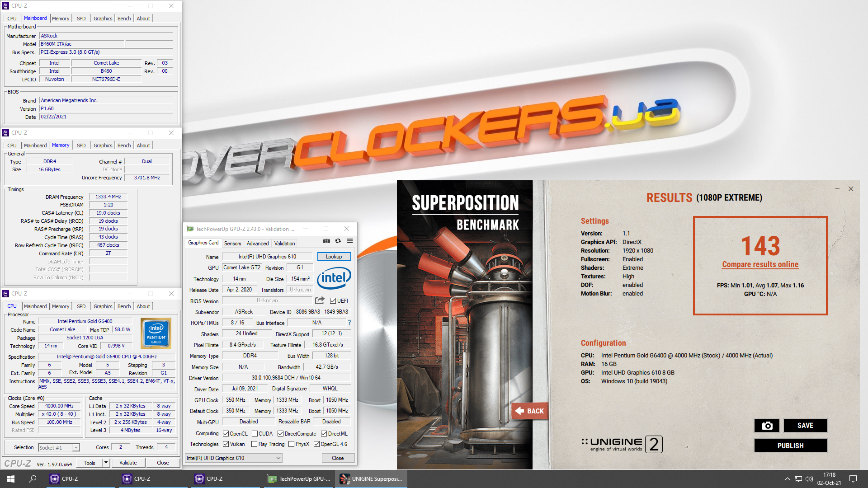Click GPU Name field Intel UHD Graphics 610
Viewport: 868px width, 488px height.
pos(267,257)
